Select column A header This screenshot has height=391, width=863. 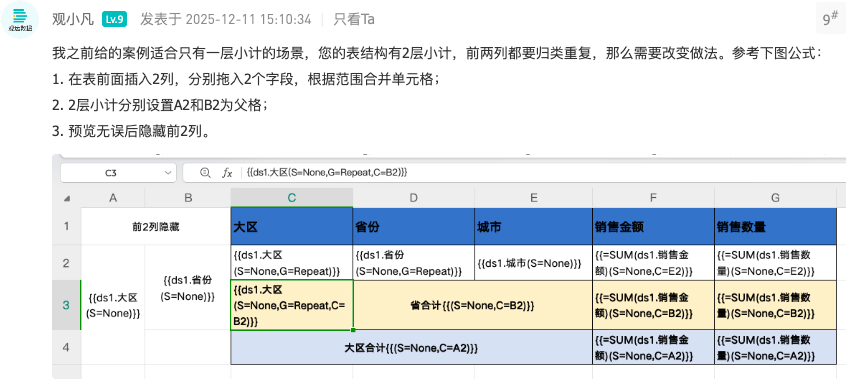113,198
